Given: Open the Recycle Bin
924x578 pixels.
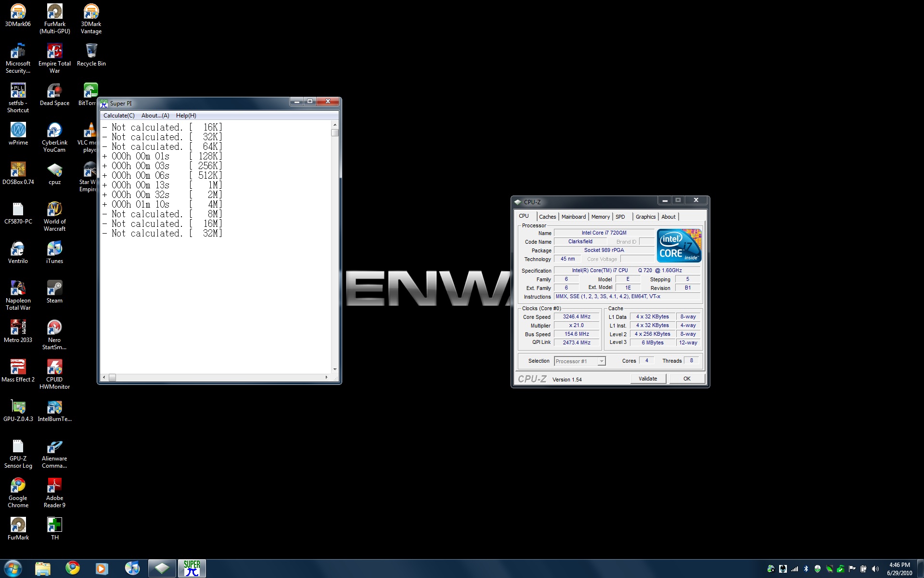Looking at the screenshot, I should tap(91, 54).
